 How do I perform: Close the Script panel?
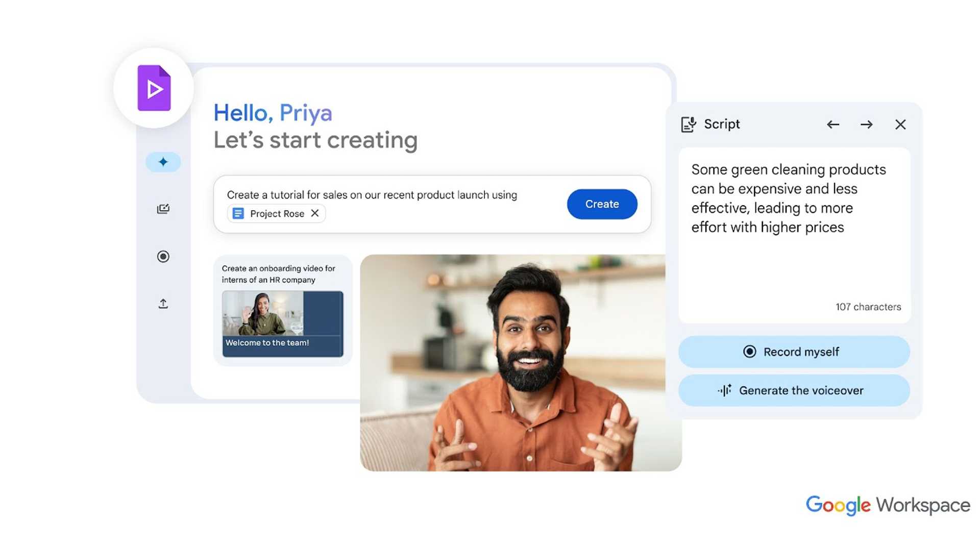(x=901, y=124)
